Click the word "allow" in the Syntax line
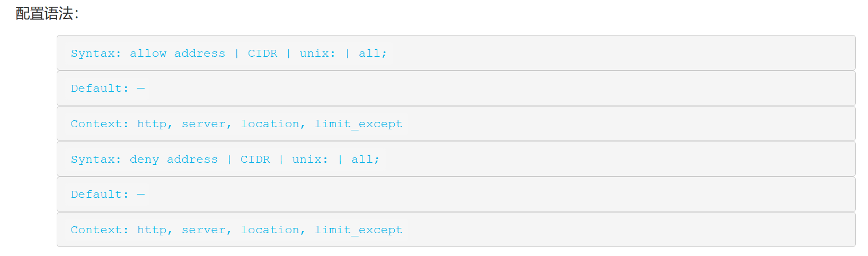This screenshot has width=868, height=256. click(148, 54)
